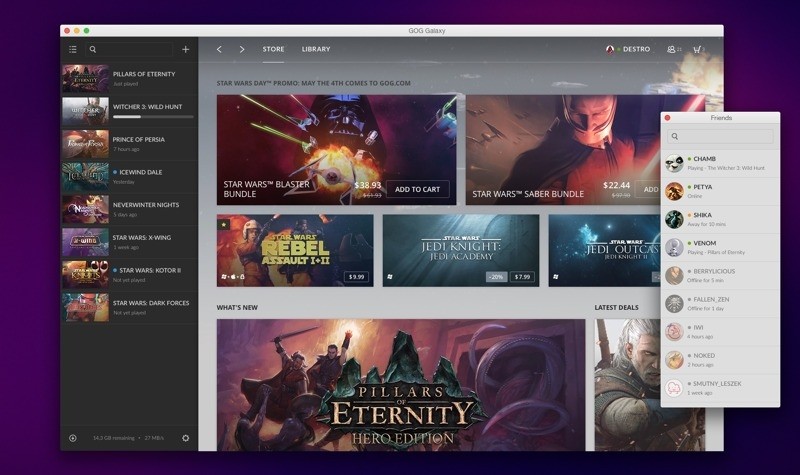Open BERRYLICIOUS avatar in Friends list
Viewport: 800px width, 475px height.
[x=674, y=276]
